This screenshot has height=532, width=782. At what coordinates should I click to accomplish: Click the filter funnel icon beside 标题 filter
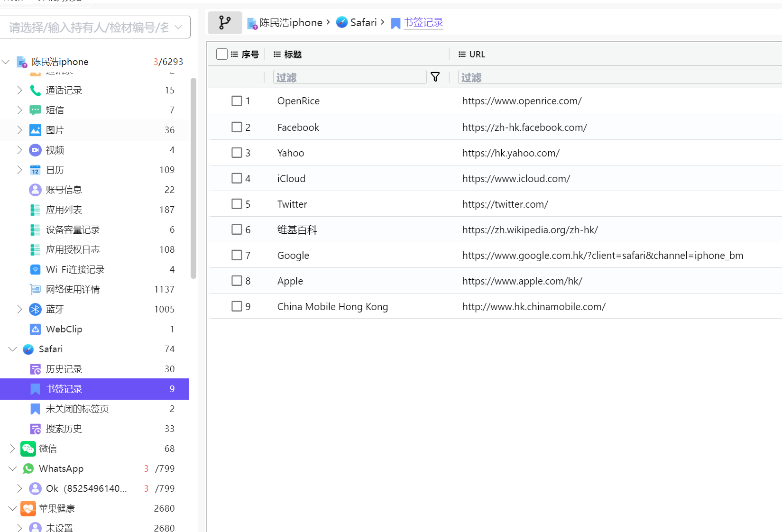(x=435, y=77)
